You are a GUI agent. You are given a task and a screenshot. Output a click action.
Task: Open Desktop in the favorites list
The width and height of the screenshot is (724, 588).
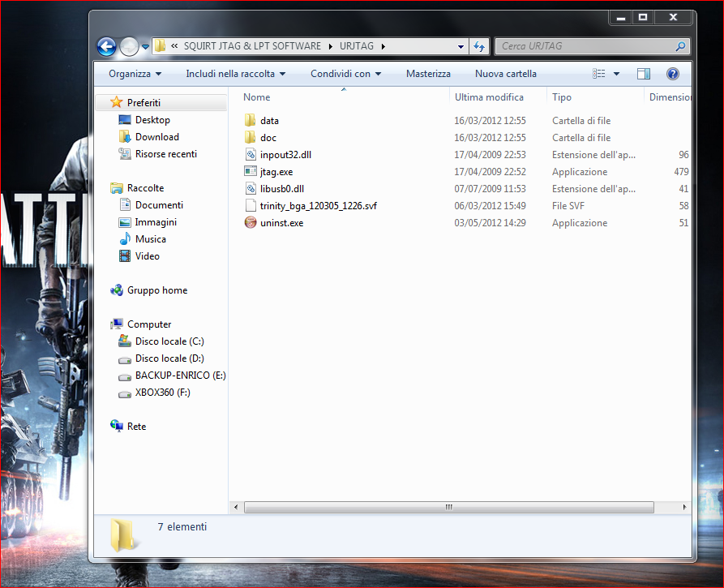click(152, 120)
